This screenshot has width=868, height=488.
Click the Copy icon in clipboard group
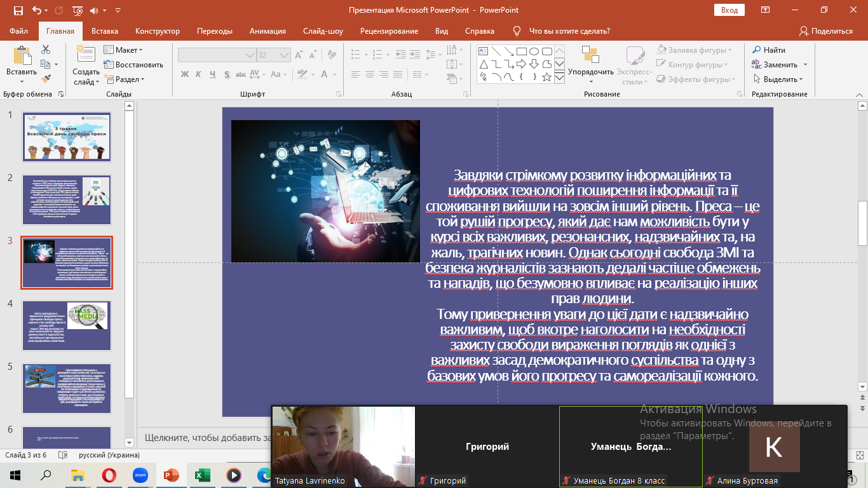pyautogui.click(x=46, y=64)
